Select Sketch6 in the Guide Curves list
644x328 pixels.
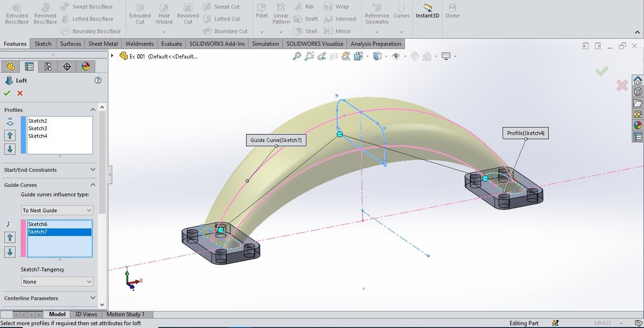(38, 224)
